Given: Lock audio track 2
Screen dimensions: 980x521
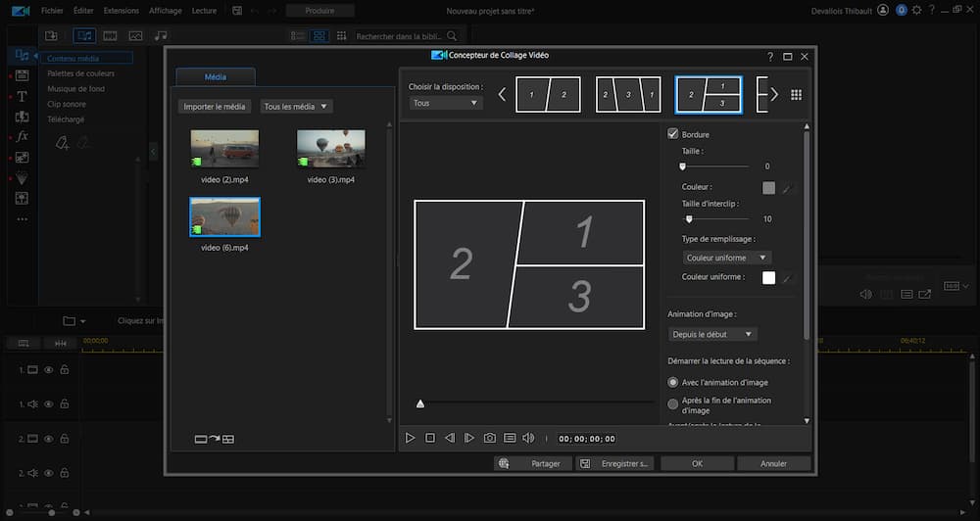Looking at the screenshot, I should click(65, 474).
